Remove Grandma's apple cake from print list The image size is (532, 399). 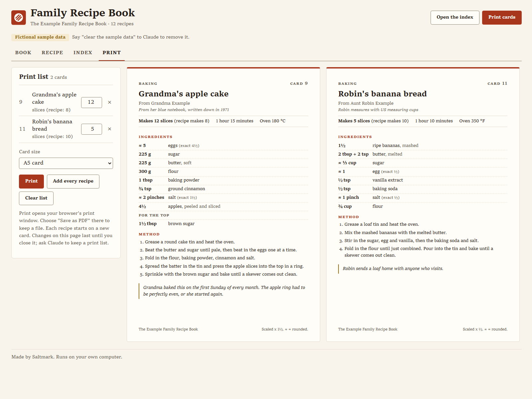(x=109, y=102)
